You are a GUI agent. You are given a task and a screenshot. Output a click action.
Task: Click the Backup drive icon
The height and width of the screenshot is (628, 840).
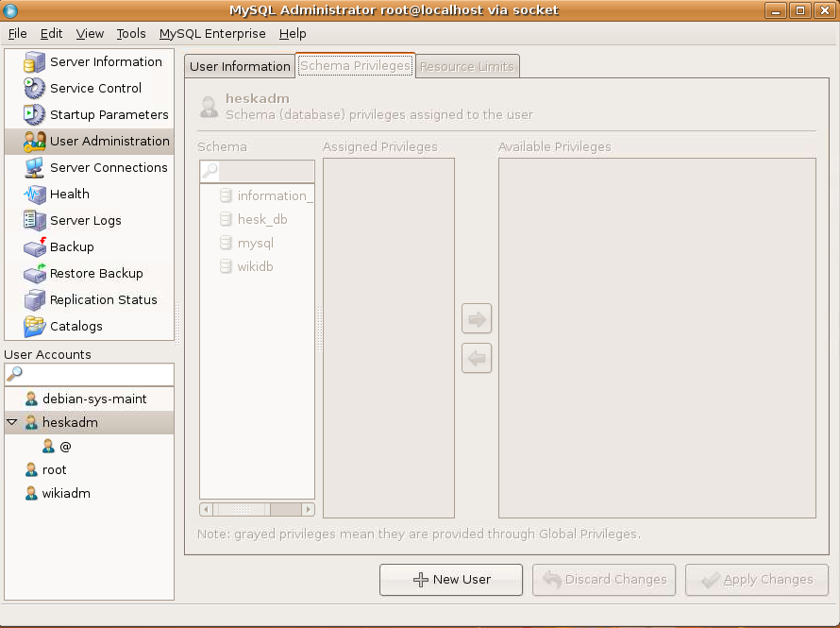click(34, 247)
